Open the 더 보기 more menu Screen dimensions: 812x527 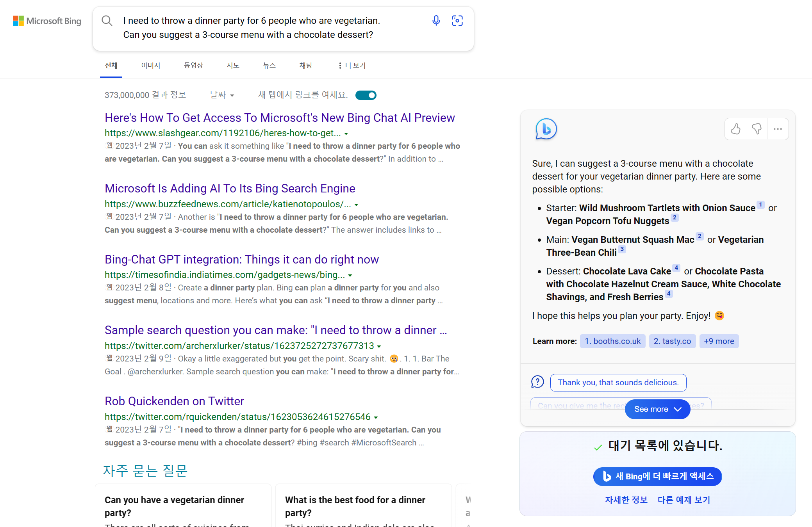(352, 66)
